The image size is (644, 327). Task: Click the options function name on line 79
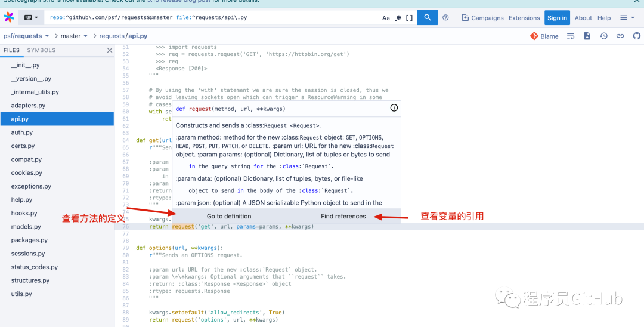(160, 248)
